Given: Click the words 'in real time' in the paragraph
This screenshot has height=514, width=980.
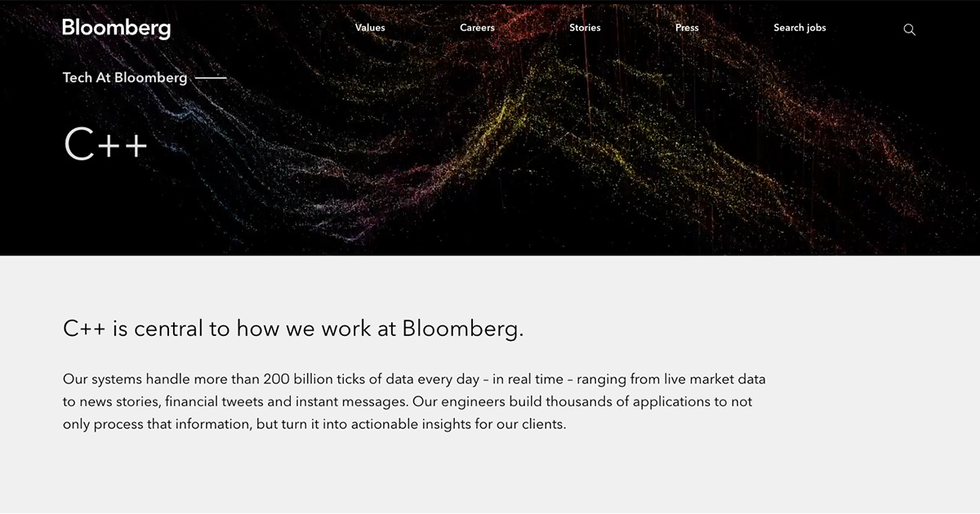Looking at the screenshot, I should (528, 379).
